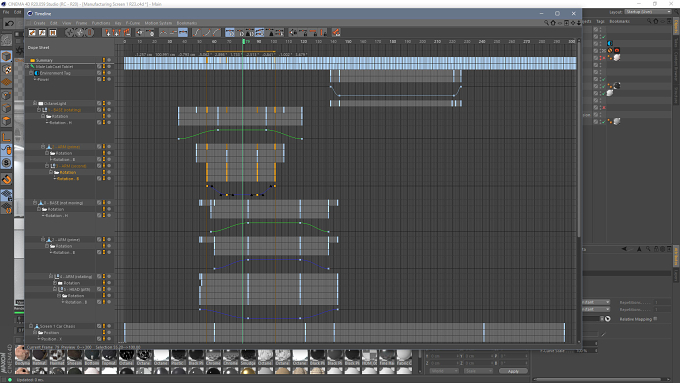Click the third tangent curve ease icon
The height and width of the screenshot is (383, 680).
(x=216, y=33)
